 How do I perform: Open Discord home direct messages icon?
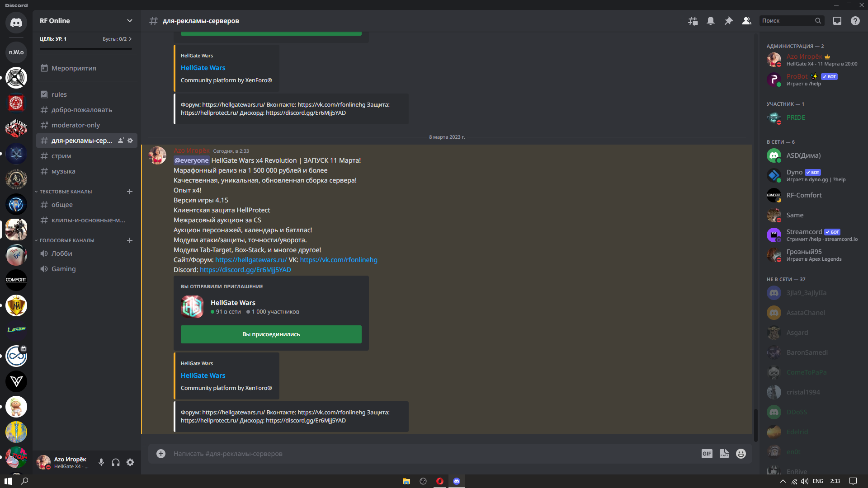click(16, 23)
